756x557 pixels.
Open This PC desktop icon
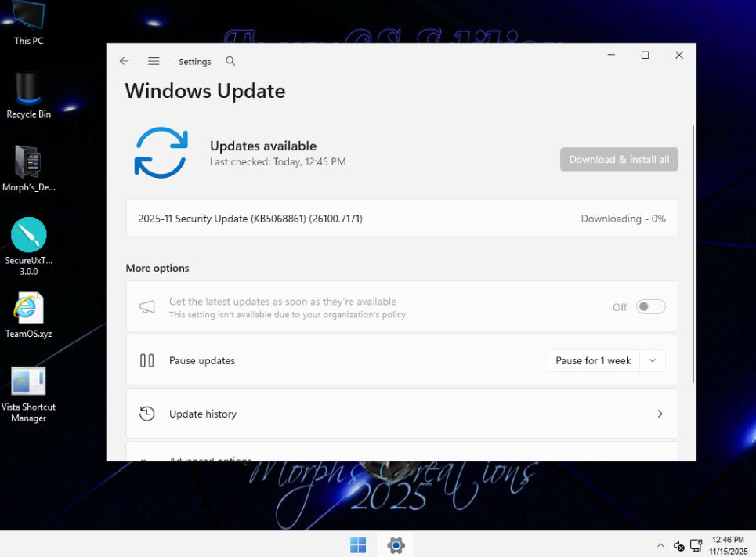tap(29, 17)
